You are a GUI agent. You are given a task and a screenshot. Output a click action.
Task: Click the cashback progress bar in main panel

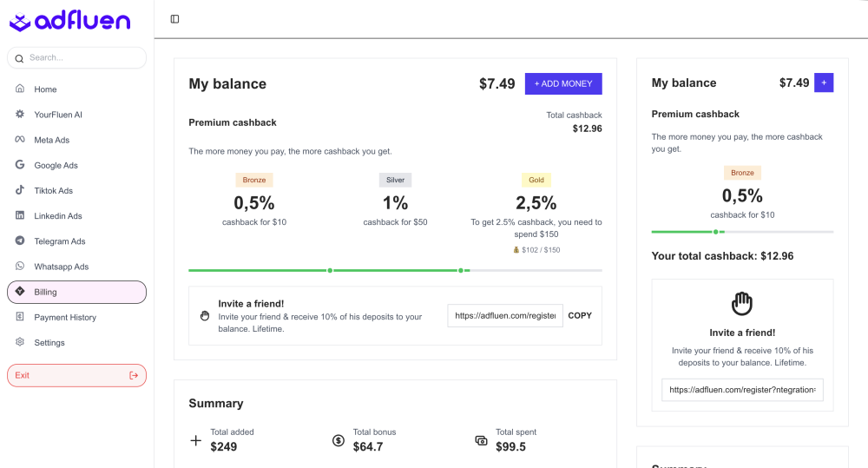coord(395,270)
